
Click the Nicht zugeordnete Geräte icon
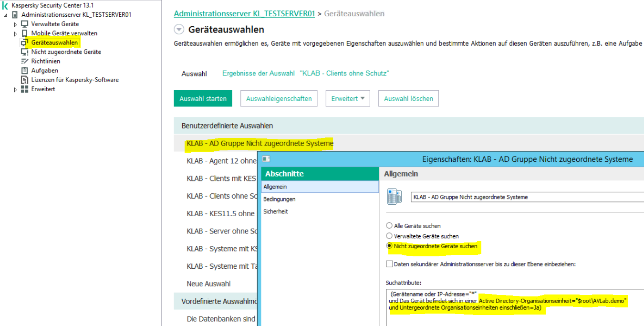pyautogui.click(x=25, y=52)
